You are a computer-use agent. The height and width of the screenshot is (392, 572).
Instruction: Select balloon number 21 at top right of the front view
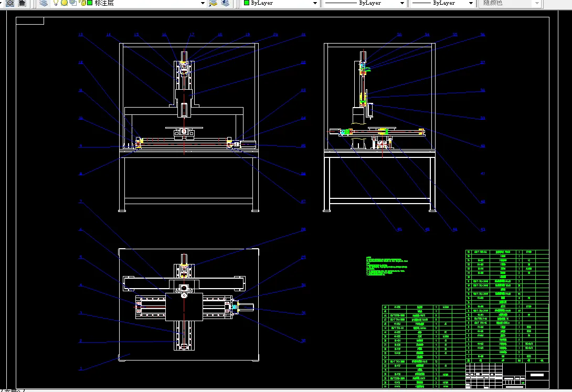click(x=303, y=35)
